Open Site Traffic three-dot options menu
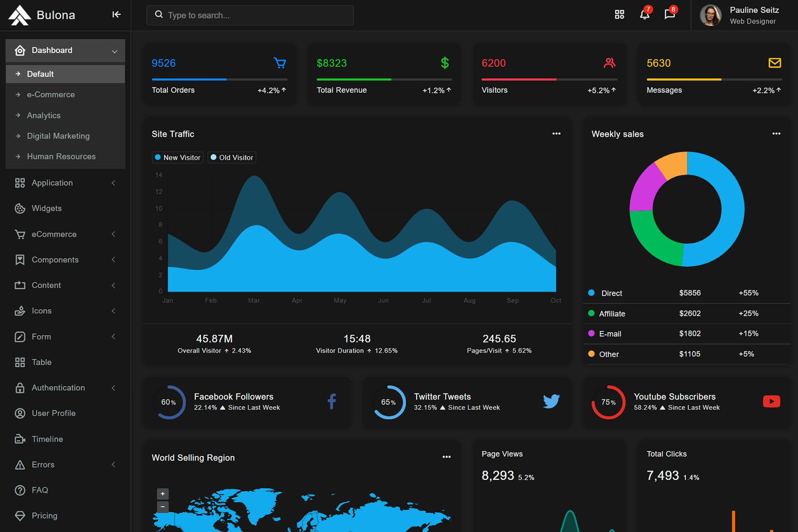The width and height of the screenshot is (798, 532). [x=556, y=134]
